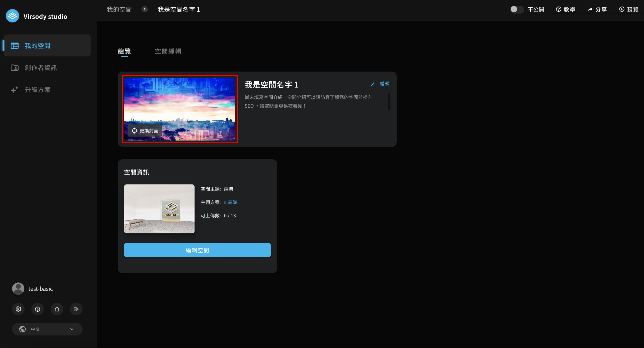Open 創作者資訊 in the sidebar
Viewport: 644px width, 348px height.
[41, 68]
